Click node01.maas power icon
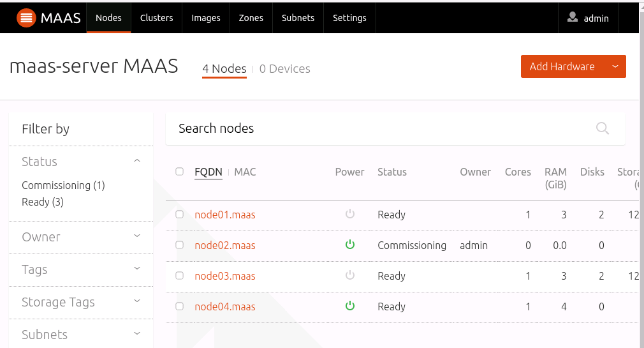Screen dimensions: 644x348 350,214
